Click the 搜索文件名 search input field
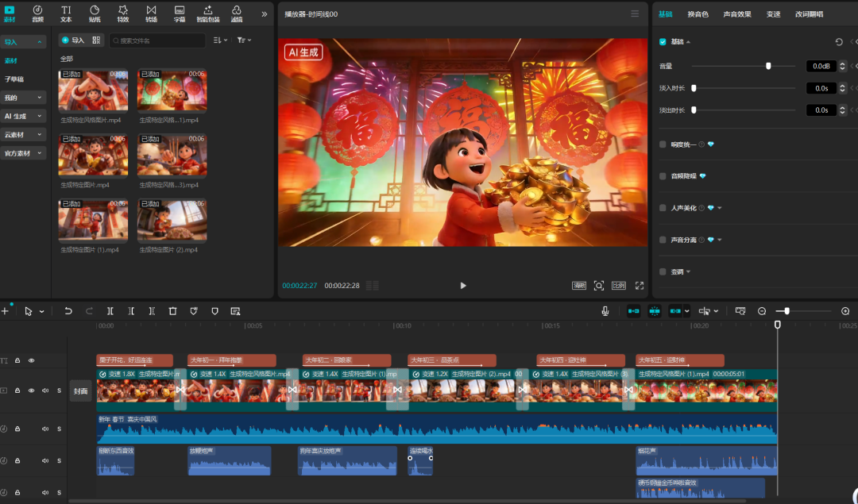858x504 pixels. [x=159, y=40]
